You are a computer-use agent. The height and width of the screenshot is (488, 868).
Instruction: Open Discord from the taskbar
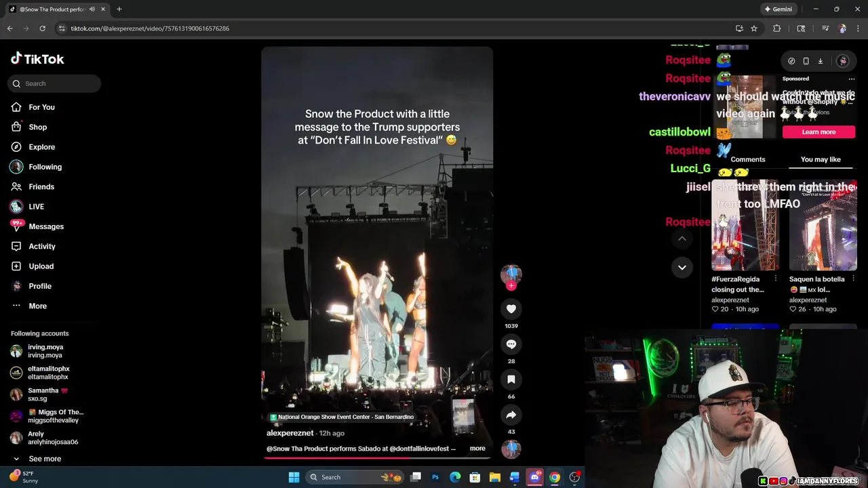coord(535,477)
